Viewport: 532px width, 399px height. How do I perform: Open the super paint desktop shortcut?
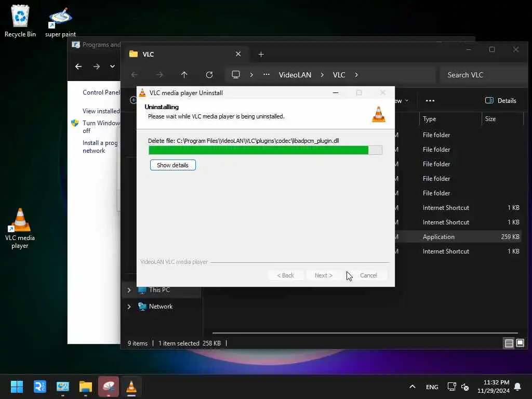60,22
